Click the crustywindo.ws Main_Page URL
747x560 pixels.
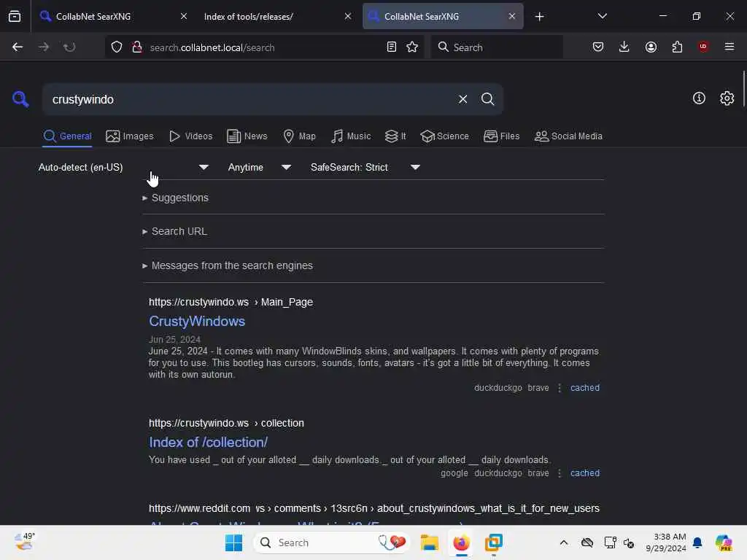pyautogui.click(x=231, y=303)
